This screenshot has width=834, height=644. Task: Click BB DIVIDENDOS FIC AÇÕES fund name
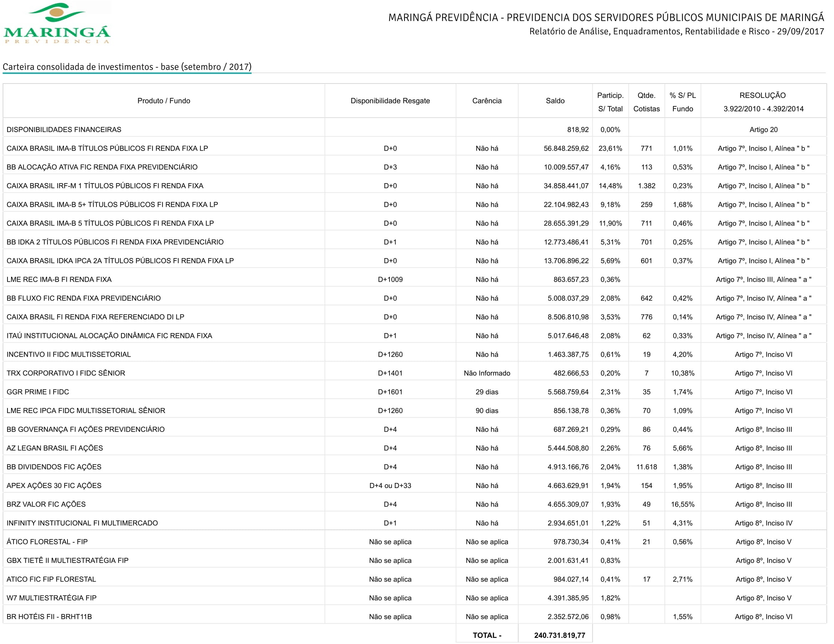(54, 467)
